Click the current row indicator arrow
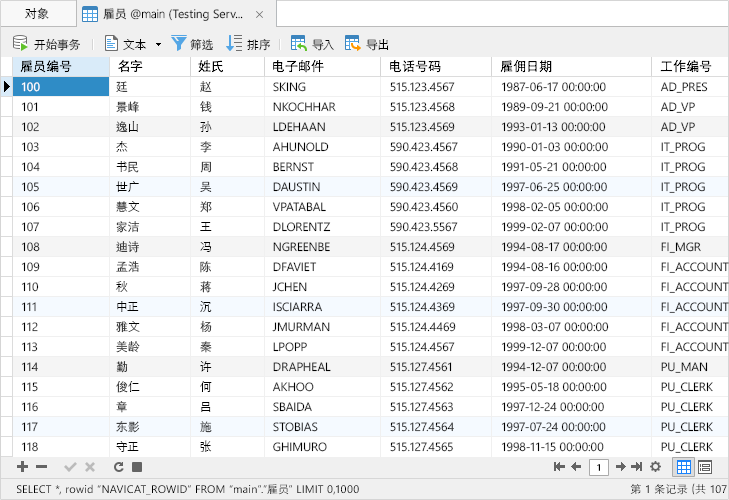This screenshot has height=500, width=729. (7, 87)
